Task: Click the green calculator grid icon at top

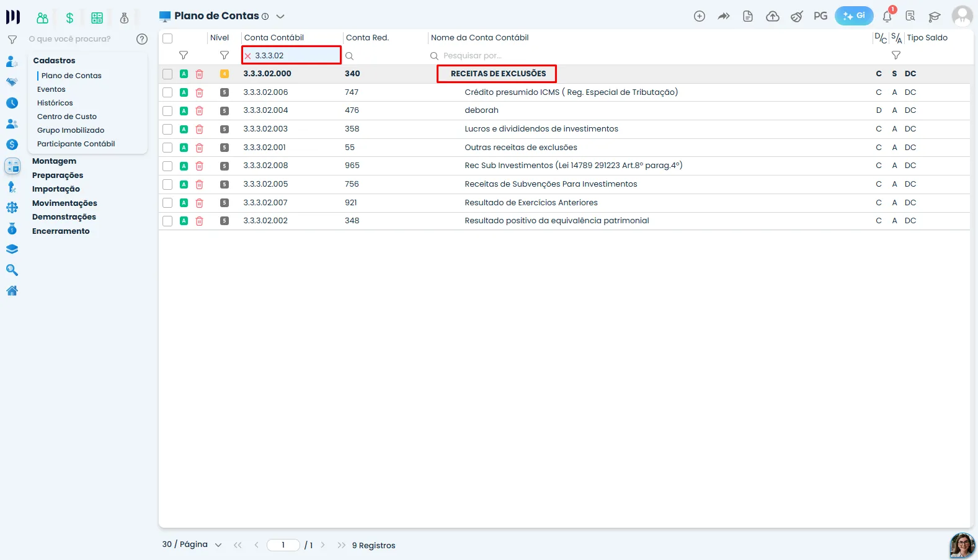Action: pyautogui.click(x=97, y=18)
